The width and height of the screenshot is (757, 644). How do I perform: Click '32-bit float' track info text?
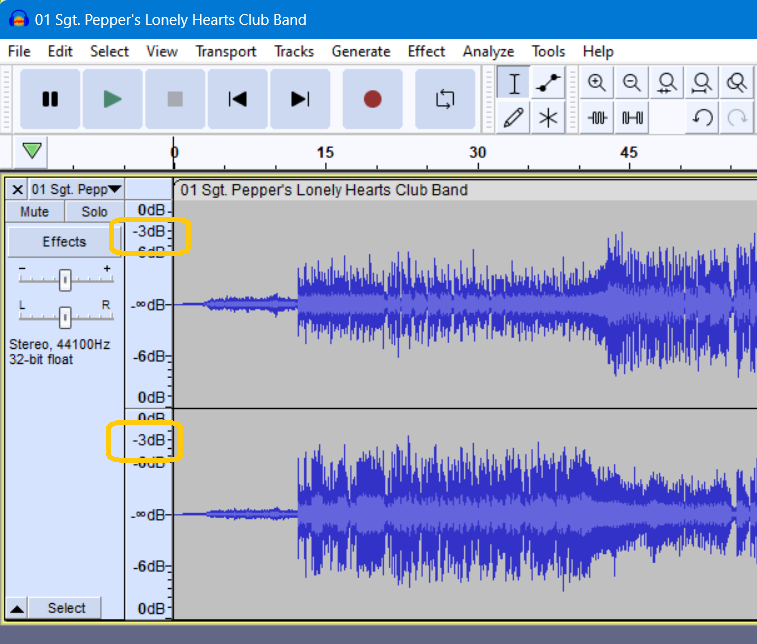pos(41,360)
